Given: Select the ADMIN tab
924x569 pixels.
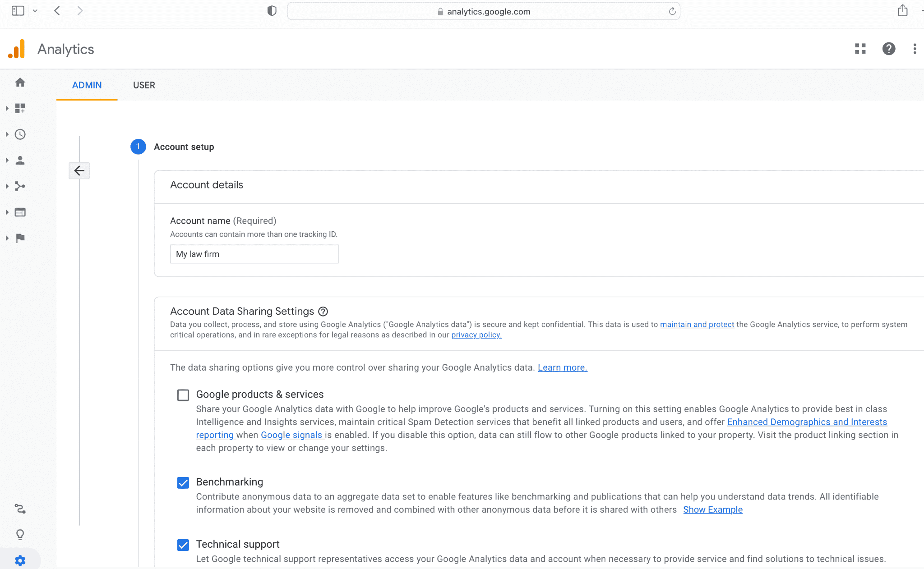Looking at the screenshot, I should 87,85.
